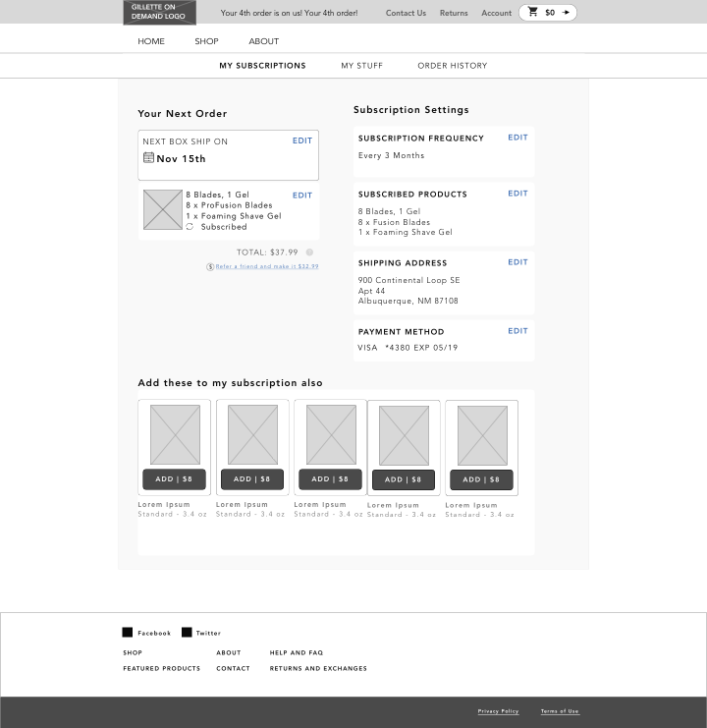
Task: Edit the subscription frequency
Action: (517, 138)
